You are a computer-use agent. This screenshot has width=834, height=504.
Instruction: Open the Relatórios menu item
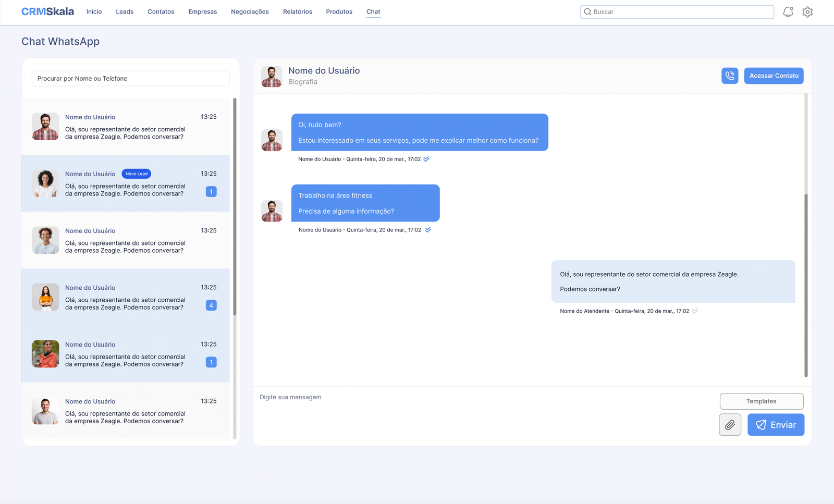297,11
